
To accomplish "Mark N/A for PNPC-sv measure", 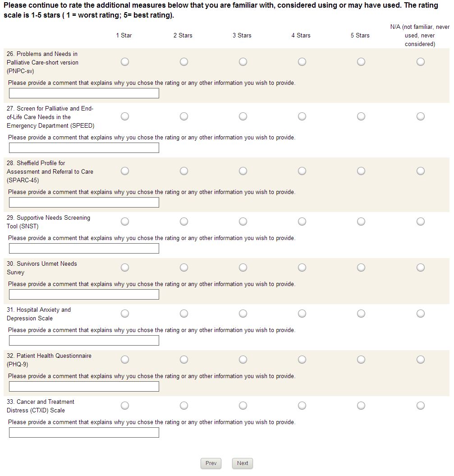I will (x=421, y=62).
